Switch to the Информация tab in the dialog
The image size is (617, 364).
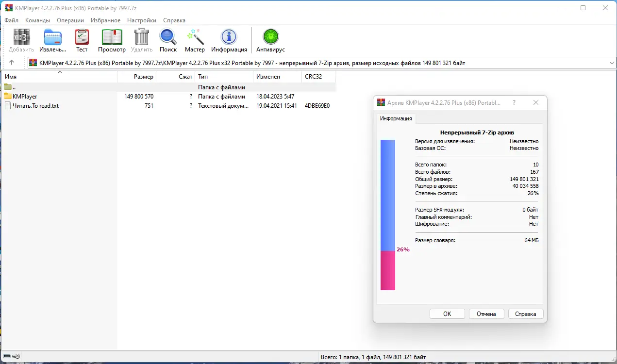396,118
